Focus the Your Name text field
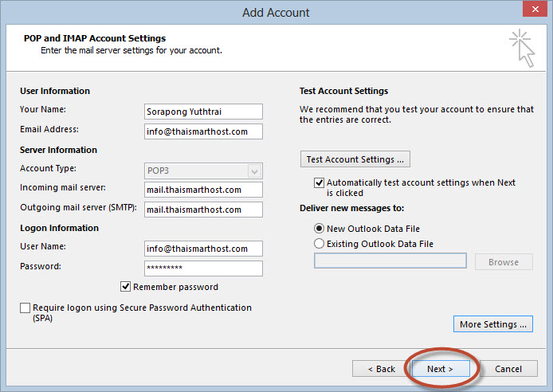This screenshot has height=392, width=553. 203,112
